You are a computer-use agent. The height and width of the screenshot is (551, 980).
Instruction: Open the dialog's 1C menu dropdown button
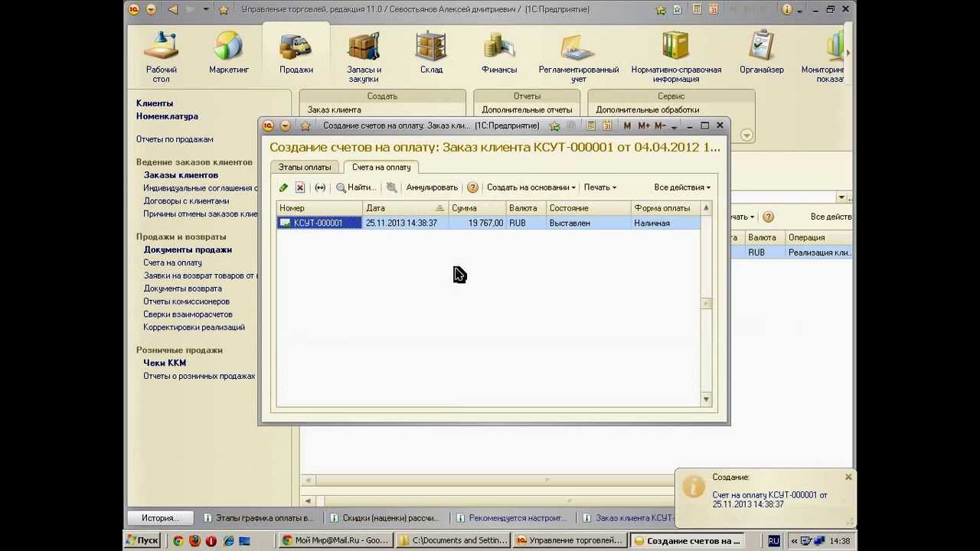pos(285,126)
